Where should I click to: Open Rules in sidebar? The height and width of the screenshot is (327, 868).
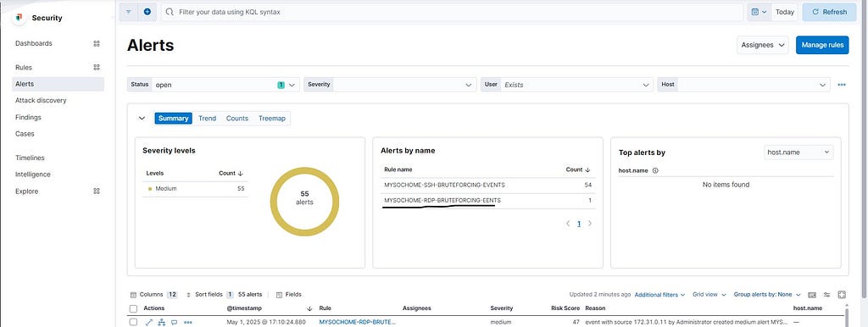tap(24, 68)
